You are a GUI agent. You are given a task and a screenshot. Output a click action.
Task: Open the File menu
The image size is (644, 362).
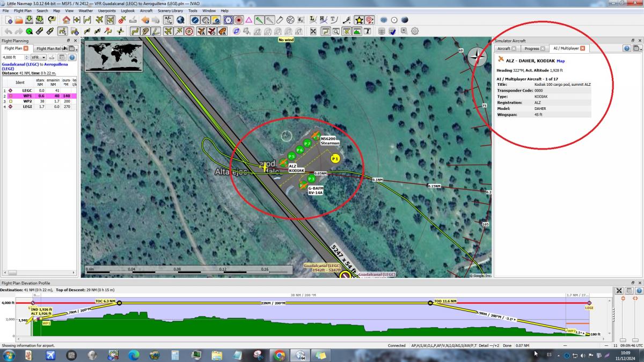click(5, 11)
